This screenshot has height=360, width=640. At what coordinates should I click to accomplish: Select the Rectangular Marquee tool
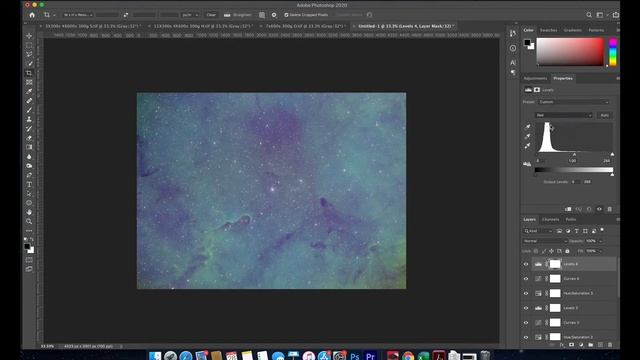[x=29, y=45]
